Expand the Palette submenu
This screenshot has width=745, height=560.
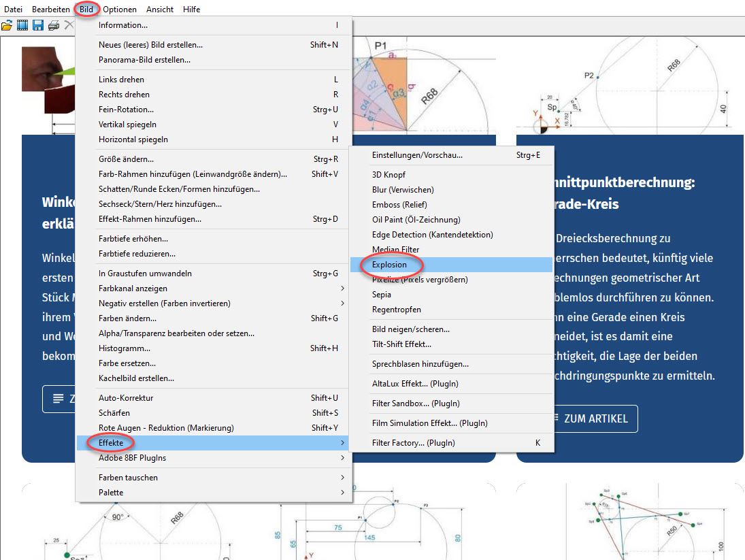[214, 493]
